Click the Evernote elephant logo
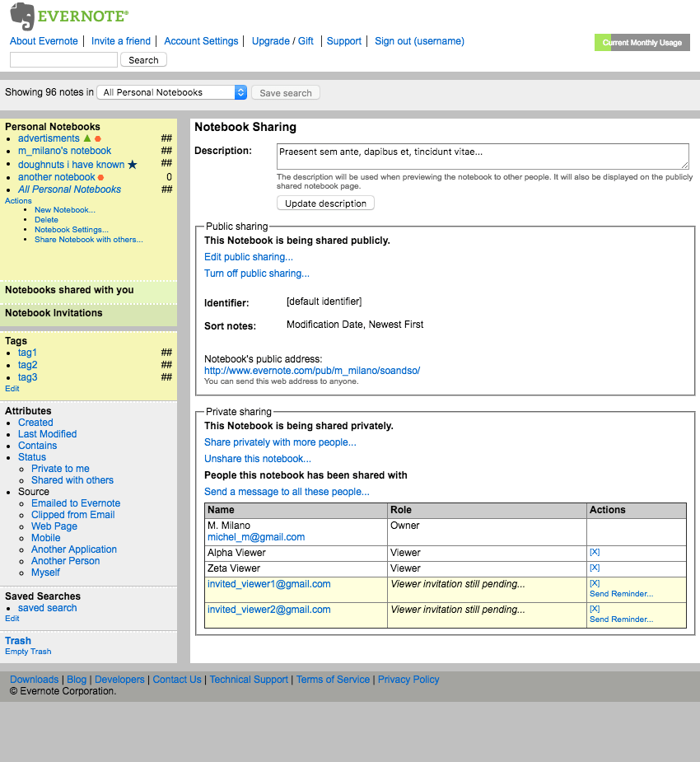The image size is (700, 762). [22, 16]
